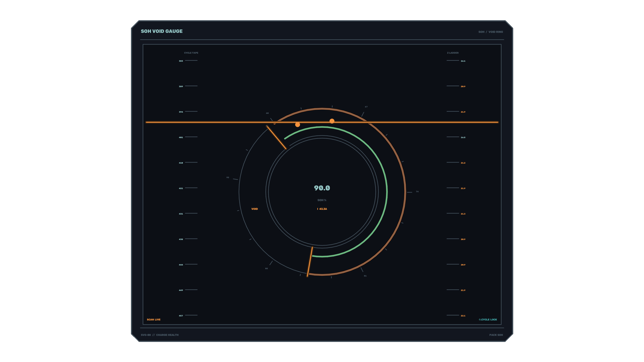
Task: Click the SOH VOID GAUGE title
Action: [x=162, y=31]
